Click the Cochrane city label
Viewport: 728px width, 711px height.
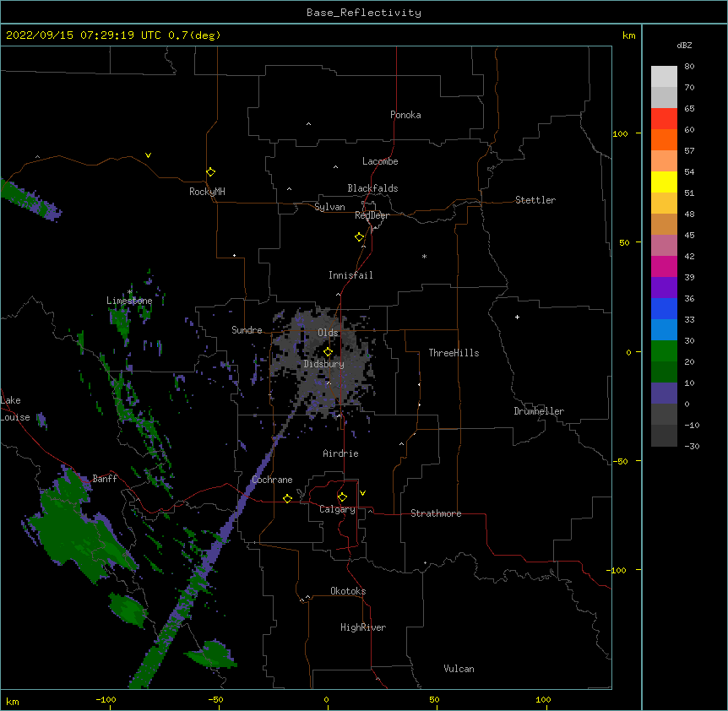(272, 480)
